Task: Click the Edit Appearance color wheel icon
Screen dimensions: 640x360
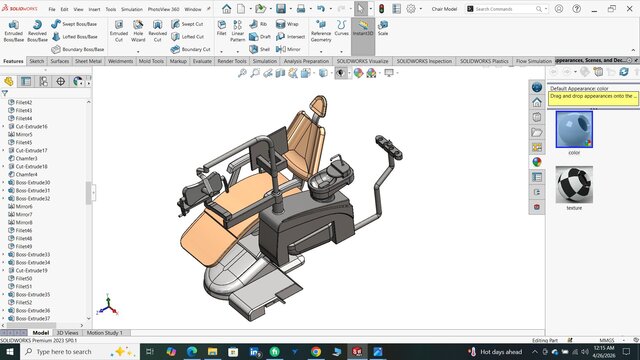Action: coord(358,73)
